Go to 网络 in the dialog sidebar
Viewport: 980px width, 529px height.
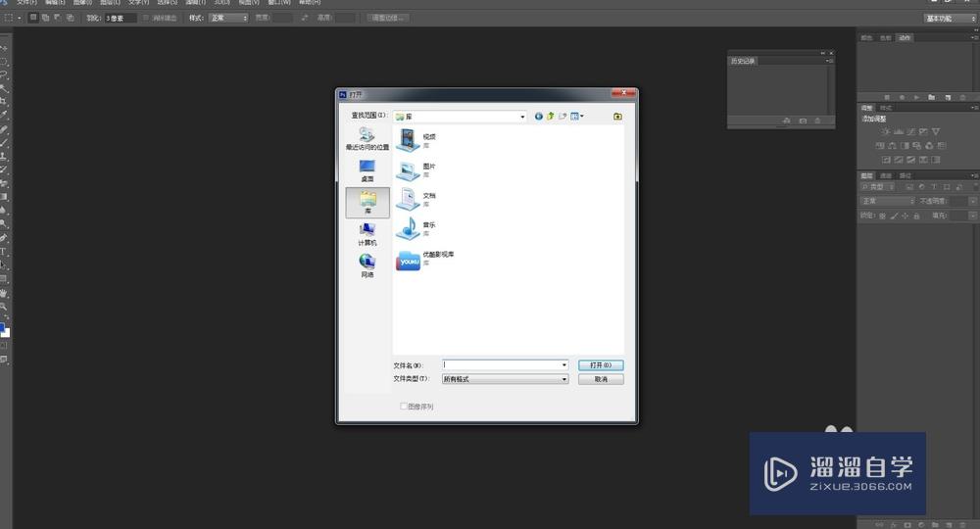point(367,266)
